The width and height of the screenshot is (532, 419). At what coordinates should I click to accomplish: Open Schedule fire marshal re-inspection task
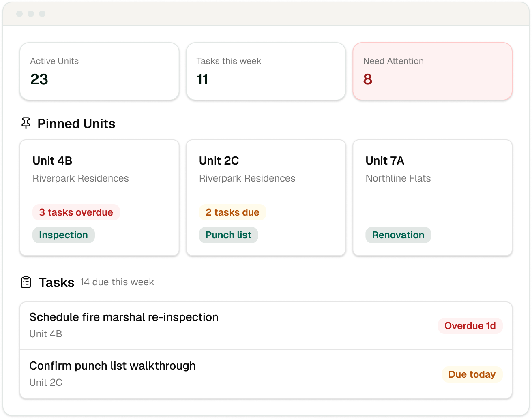tap(266, 326)
